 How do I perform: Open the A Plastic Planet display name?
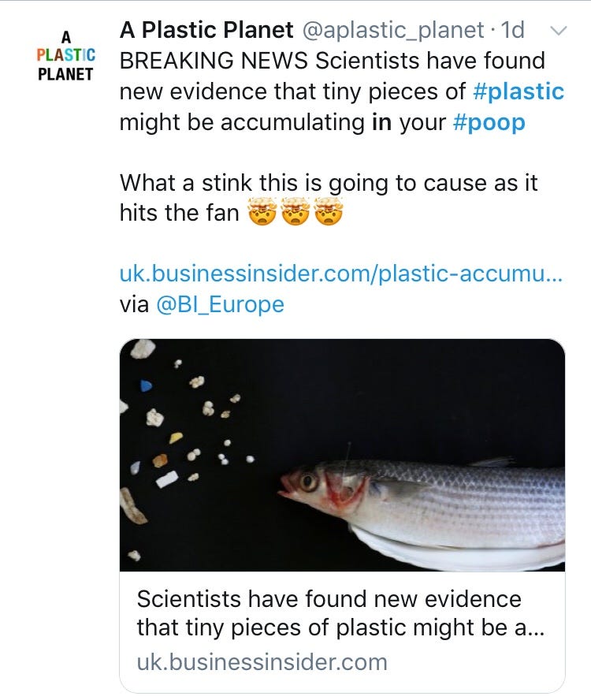(x=206, y=30)
